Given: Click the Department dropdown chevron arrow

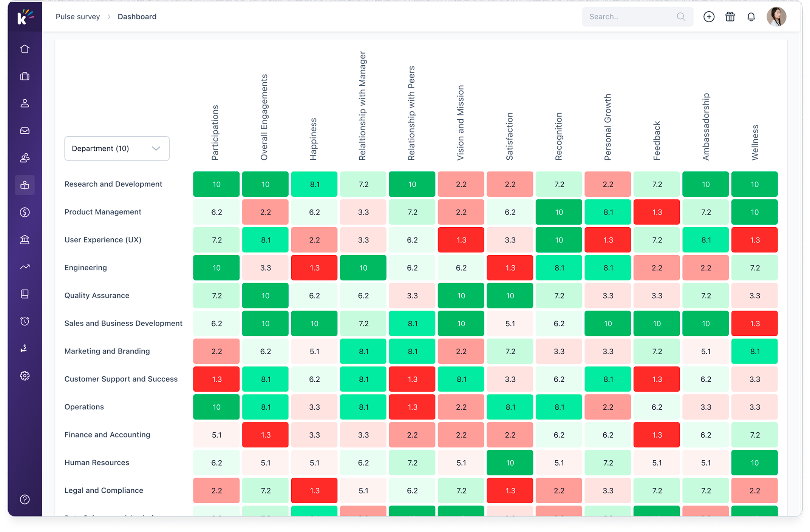Looking at the screenshot, I should (156, 148).
